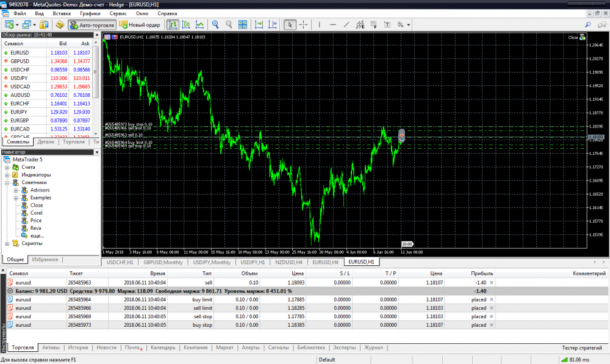Click the search magnifier icon in toolbar

pos(587,25)
